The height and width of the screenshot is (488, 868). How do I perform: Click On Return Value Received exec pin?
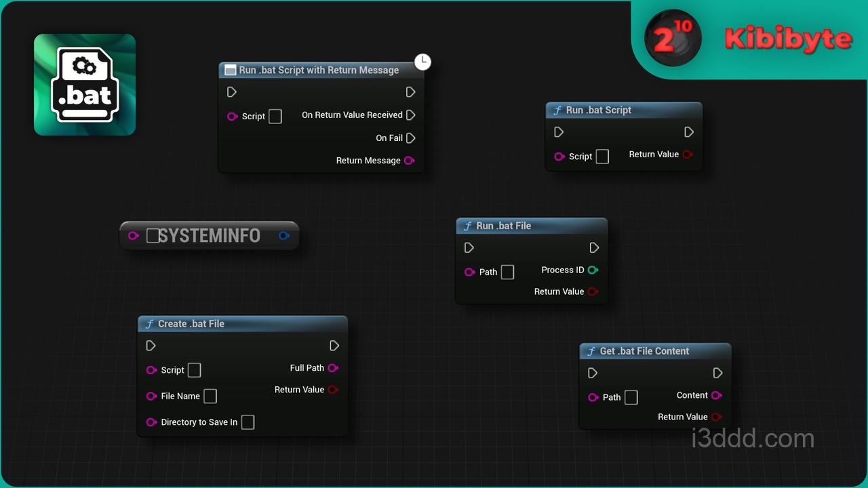pos(410,115)
